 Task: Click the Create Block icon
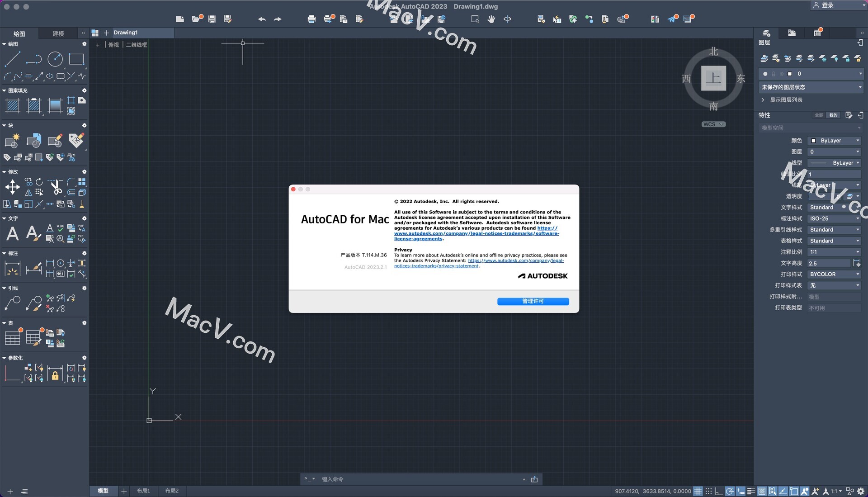[x=12, y=141]
